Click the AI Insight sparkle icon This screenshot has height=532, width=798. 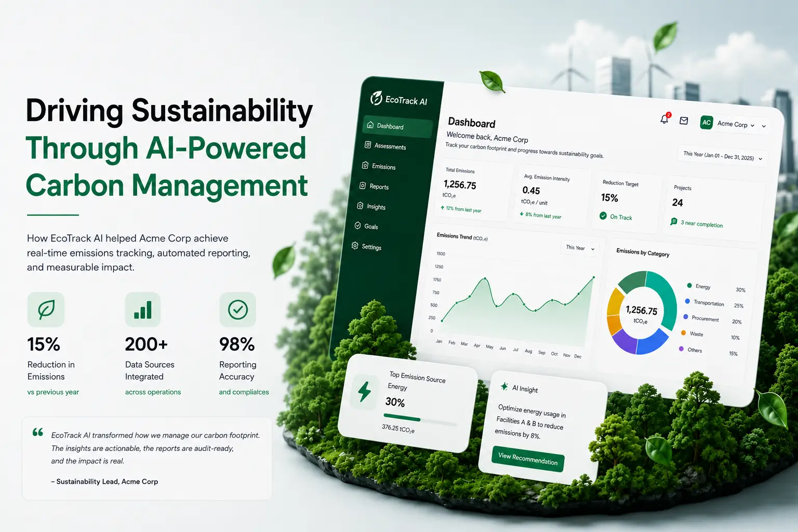[504, 387]
